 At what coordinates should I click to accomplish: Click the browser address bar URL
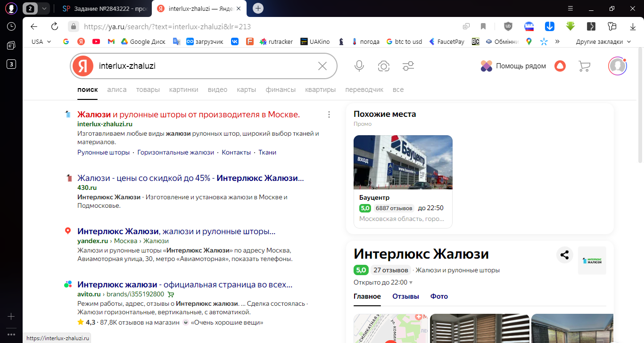[167, 27]
